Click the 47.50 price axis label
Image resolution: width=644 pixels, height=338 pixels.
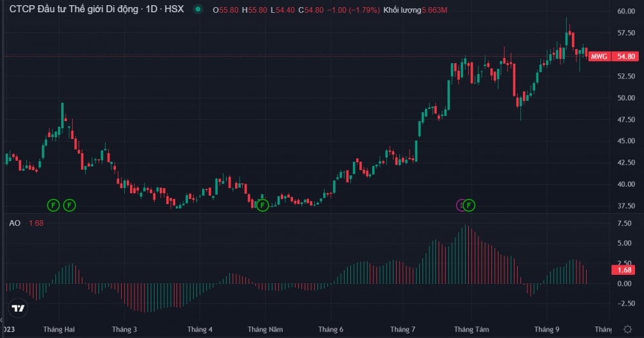[626, 120]
